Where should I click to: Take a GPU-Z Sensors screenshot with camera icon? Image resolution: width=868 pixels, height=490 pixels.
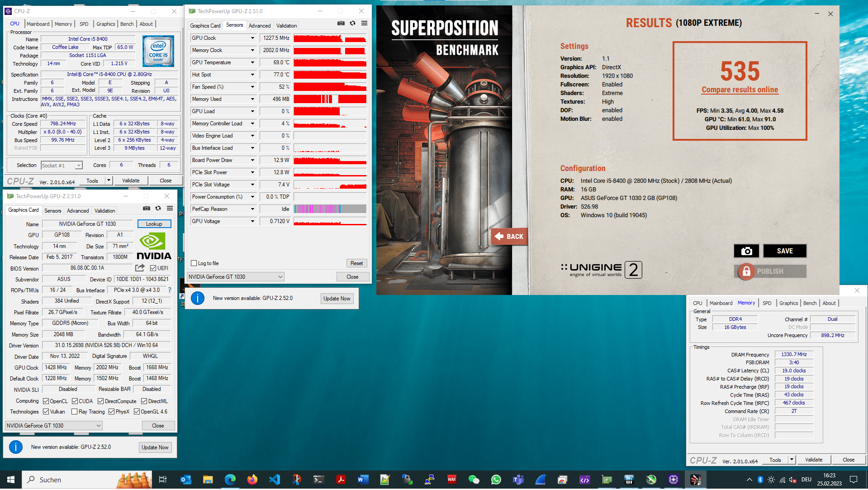click(341, 23)
